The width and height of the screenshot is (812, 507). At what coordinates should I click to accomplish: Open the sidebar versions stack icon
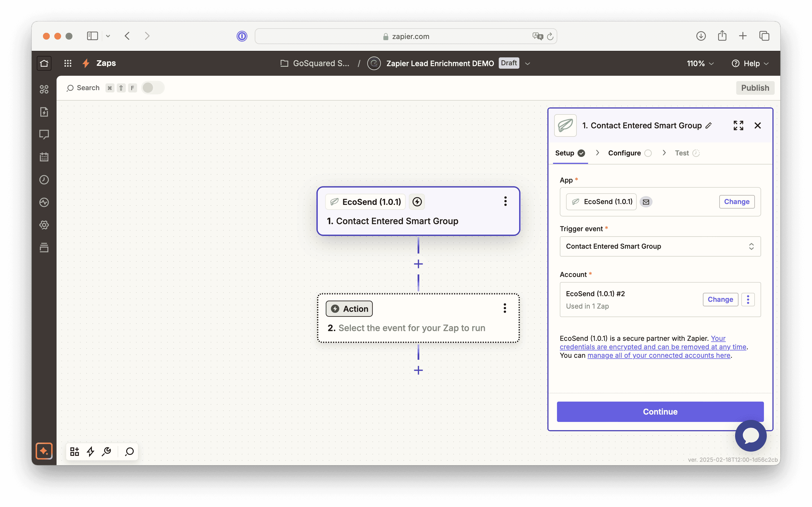point(44,248)
